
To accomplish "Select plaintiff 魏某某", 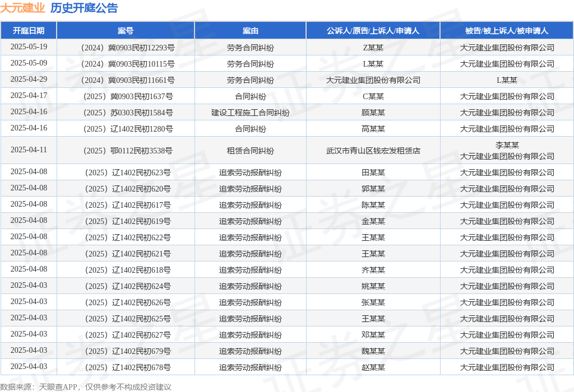I will tap(373, 352).
